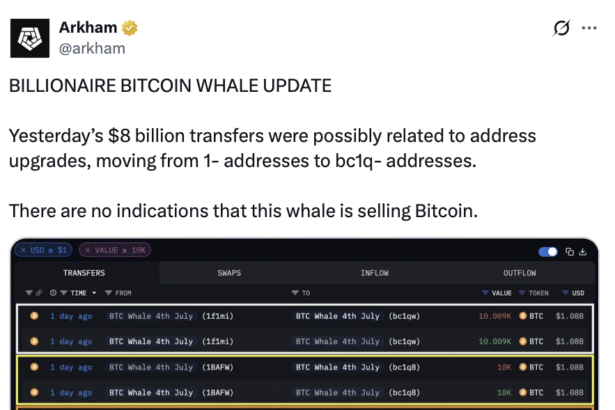The image size is (615, 410).
Task: Remove the USD ≥ $1 filter chip
Action: click(x=25, y=251)
